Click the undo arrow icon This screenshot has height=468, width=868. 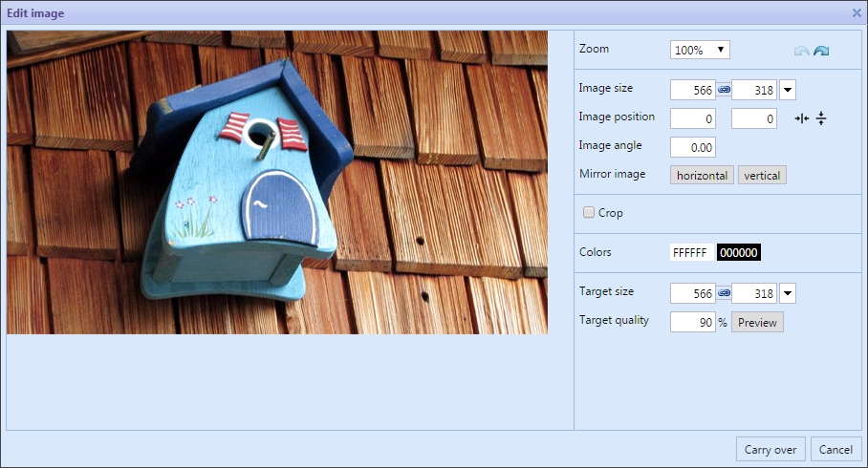801,51
